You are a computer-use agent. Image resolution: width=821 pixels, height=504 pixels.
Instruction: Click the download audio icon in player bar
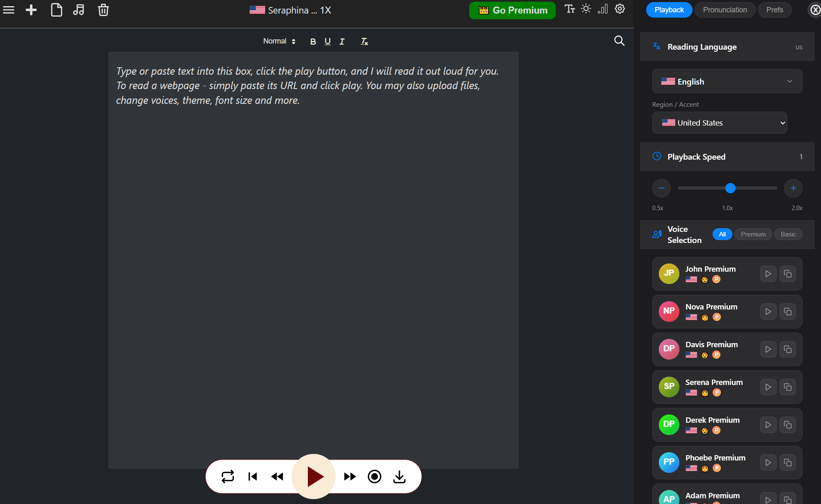coord(399,477)
